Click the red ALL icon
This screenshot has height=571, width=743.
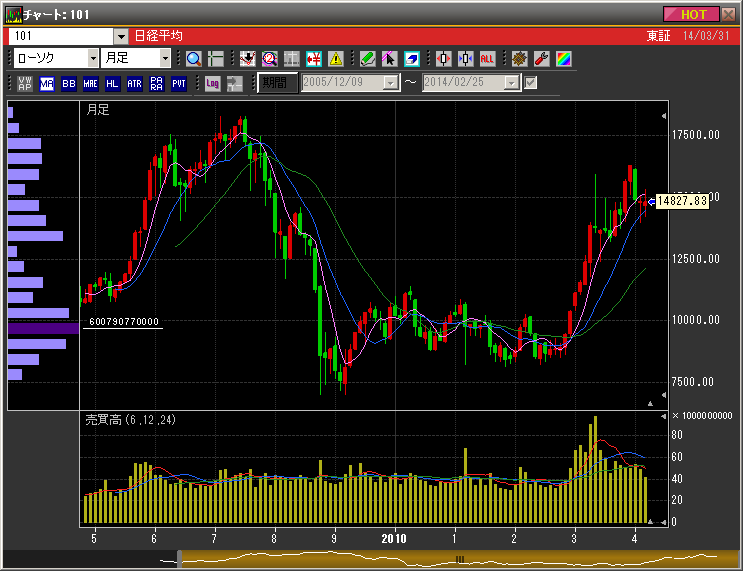click(487, 59)
